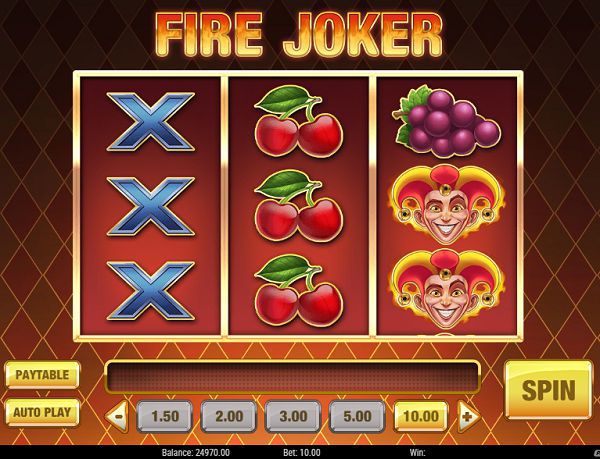
Task: Click the middle cherries symbol
Action: pyautogui.click(x=298, y=206)
